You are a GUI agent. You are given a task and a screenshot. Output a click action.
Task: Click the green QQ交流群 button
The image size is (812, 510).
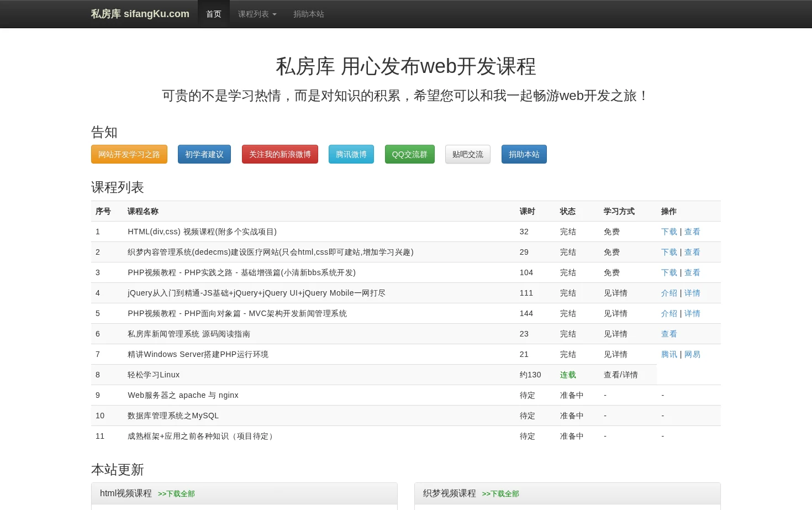410,154
